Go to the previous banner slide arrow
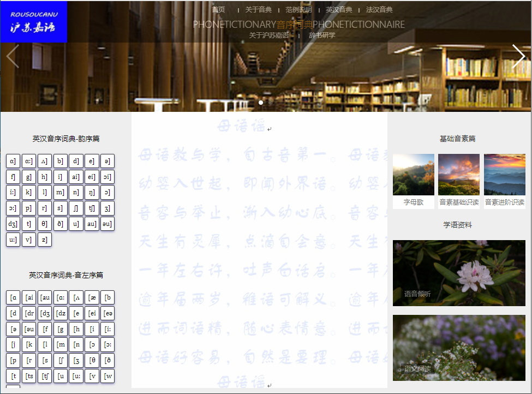Screen dimensions: 532x394 tap(13, 56)
